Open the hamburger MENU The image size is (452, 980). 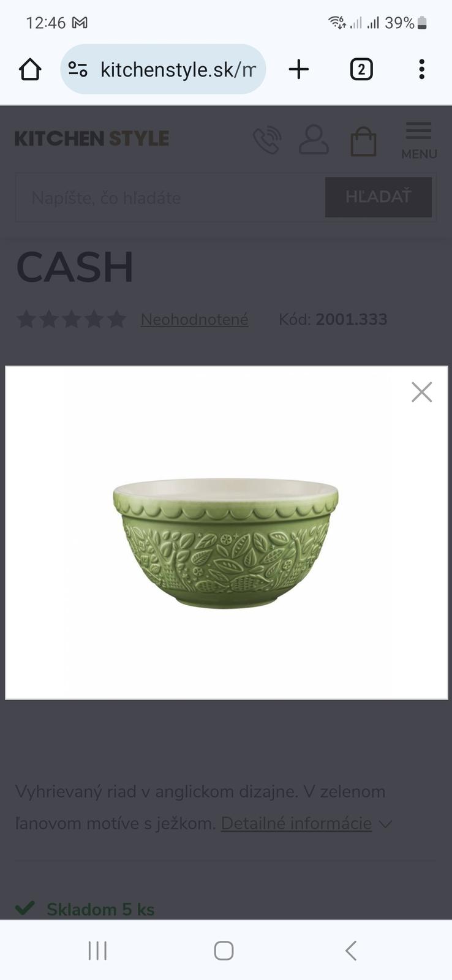[419, 141]
